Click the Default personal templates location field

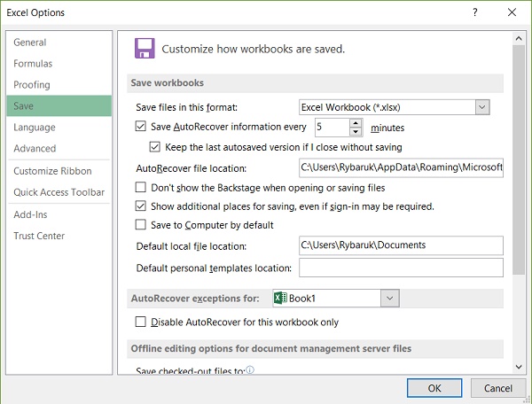click(401, 268)
